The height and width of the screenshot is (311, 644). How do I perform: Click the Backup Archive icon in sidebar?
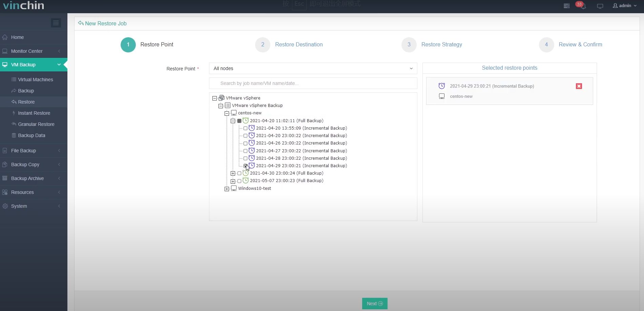coord(5,178)
